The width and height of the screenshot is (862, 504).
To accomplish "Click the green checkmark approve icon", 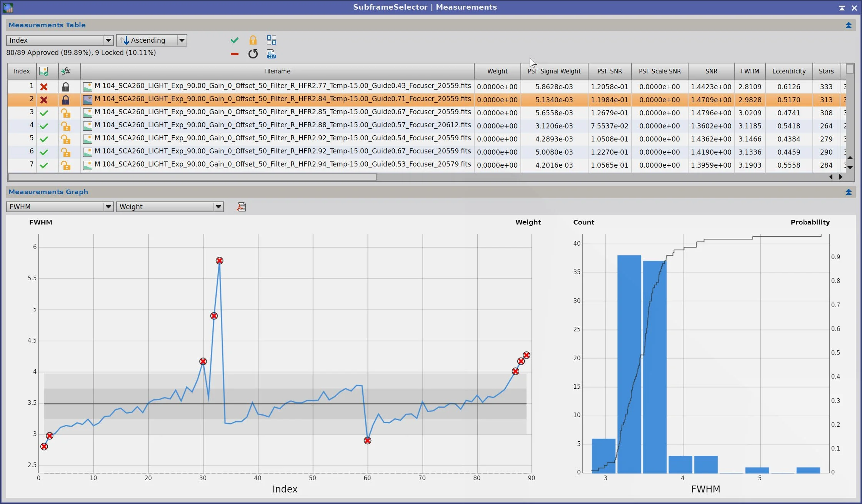I will pyautogui.click(x=234, y=40).
